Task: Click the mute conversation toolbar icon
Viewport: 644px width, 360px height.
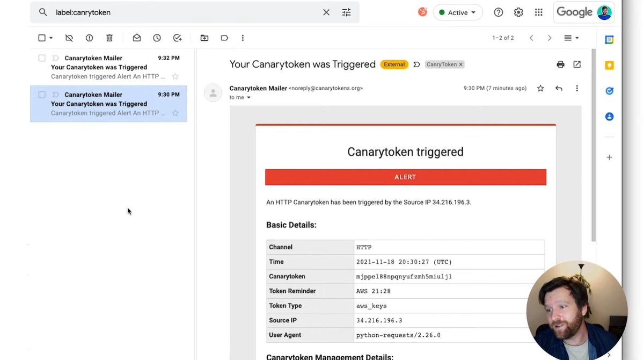Action: click(x=69, y=38)
